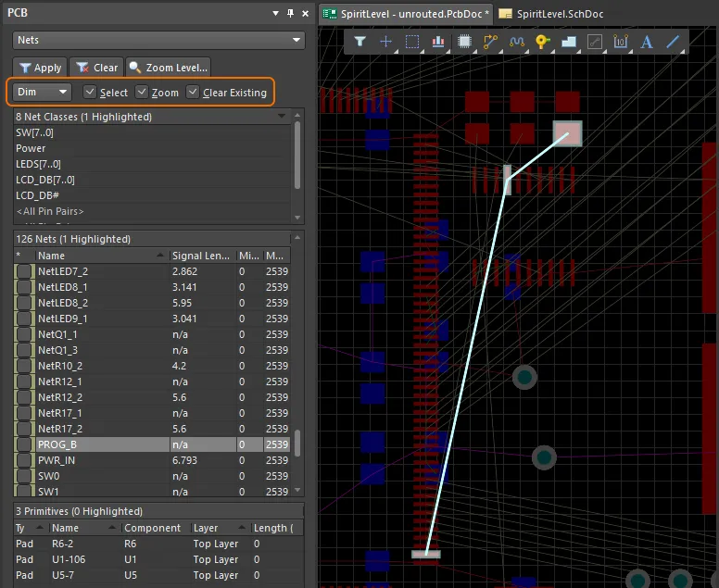Disable the Clear Existing checkbox
Screen dimensions: 719x588
pyautogui.click(x=193, y=93)
